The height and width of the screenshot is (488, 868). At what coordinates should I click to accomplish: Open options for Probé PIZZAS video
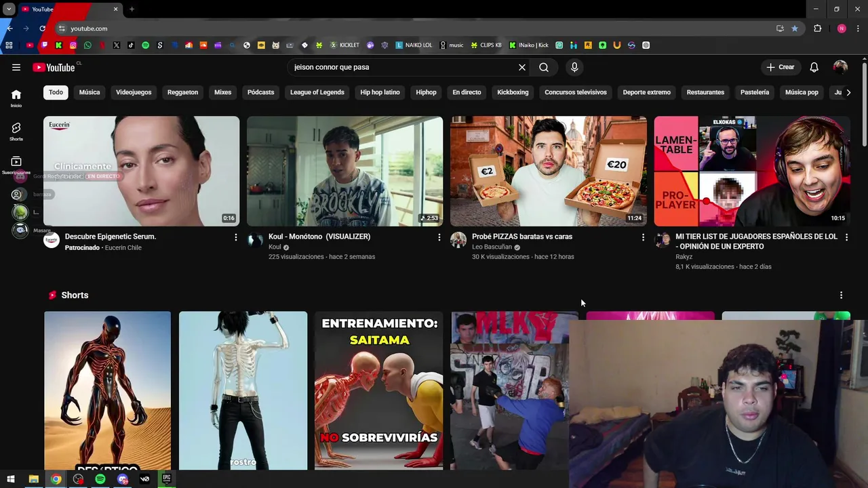pyautogui.click(x=643, y=237)
